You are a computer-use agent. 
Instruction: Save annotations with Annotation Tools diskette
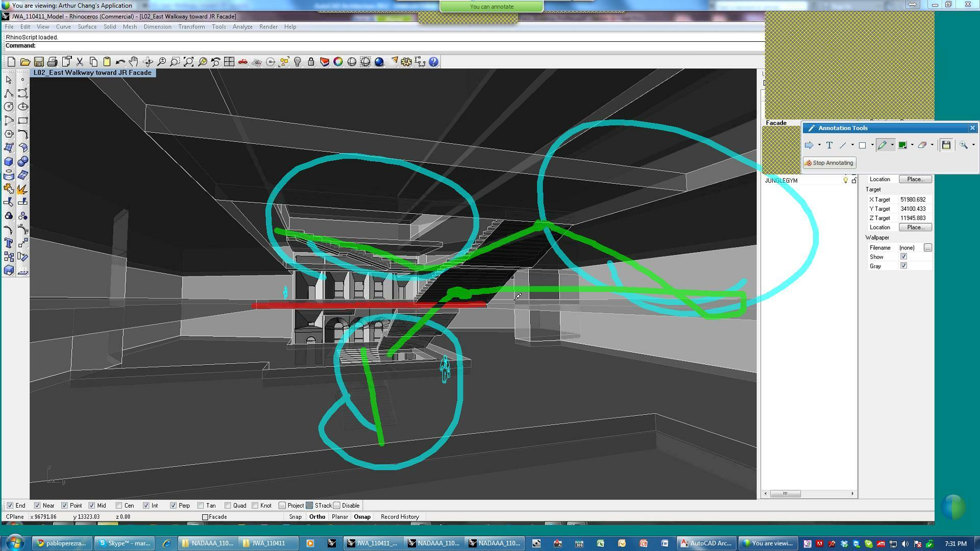pos(946,145)
